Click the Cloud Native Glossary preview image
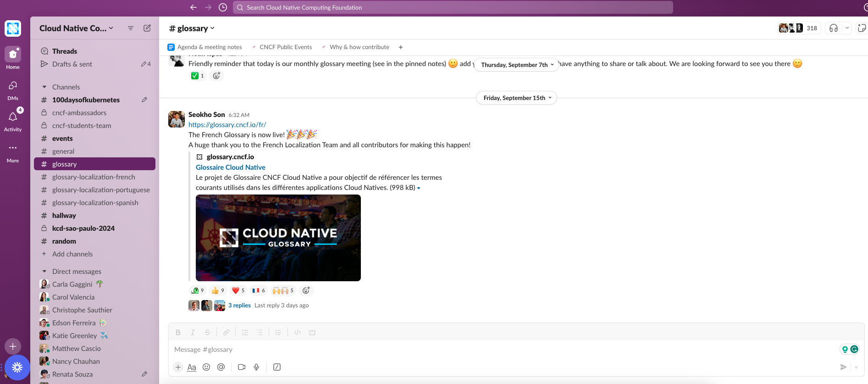Screen dimensions: 868x384 pos(278,238)
